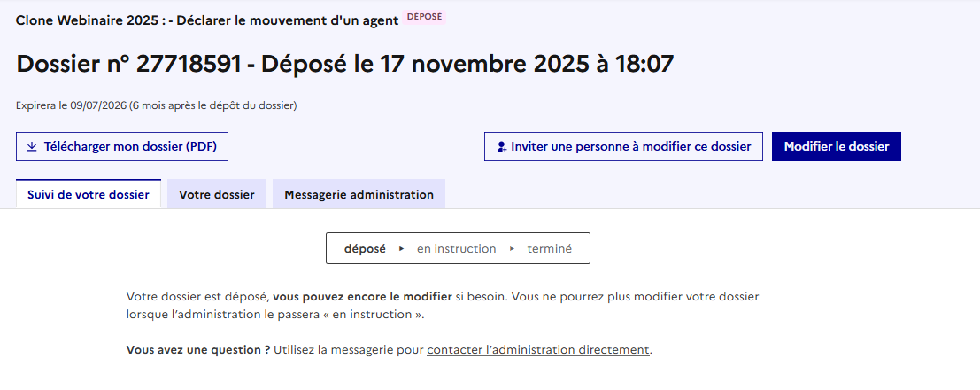This screenshot has width=980, height=390.
Task: Click the expiration date notice text
Action: [156, 106]
